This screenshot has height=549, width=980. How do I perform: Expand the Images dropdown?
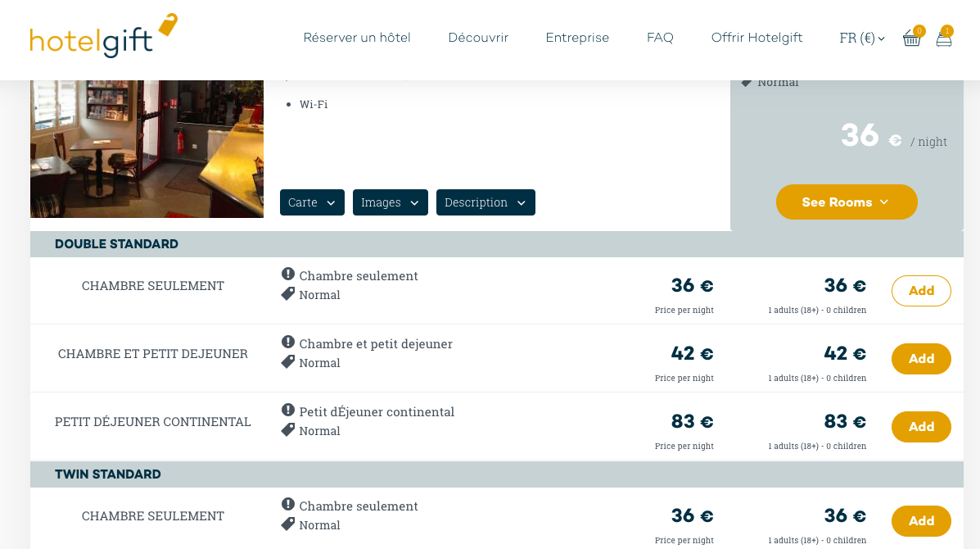coord(390,202)
